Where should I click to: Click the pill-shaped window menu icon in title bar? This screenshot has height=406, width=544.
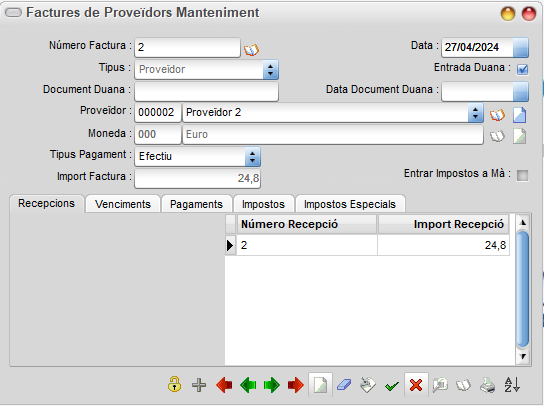click(x=14, y=13)
